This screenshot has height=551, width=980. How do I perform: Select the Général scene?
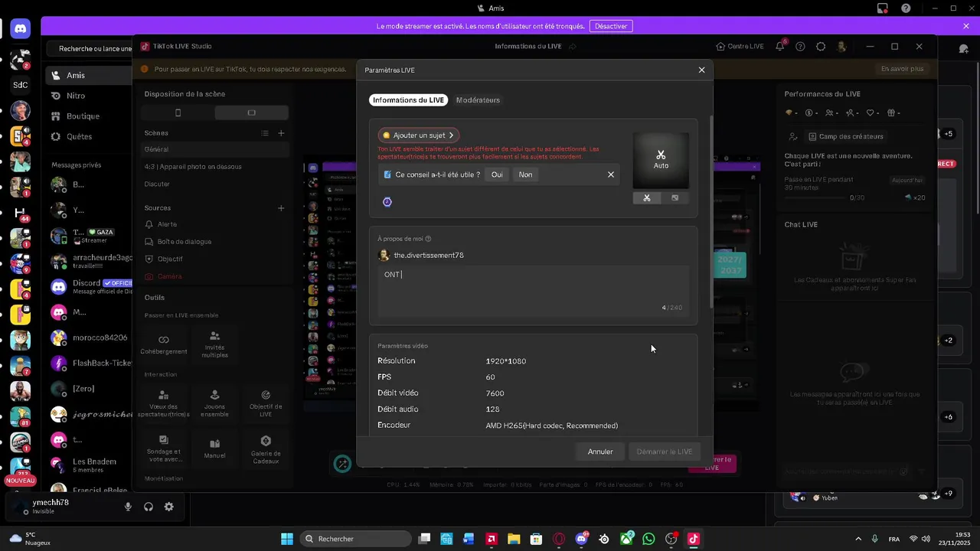(214, 149)
